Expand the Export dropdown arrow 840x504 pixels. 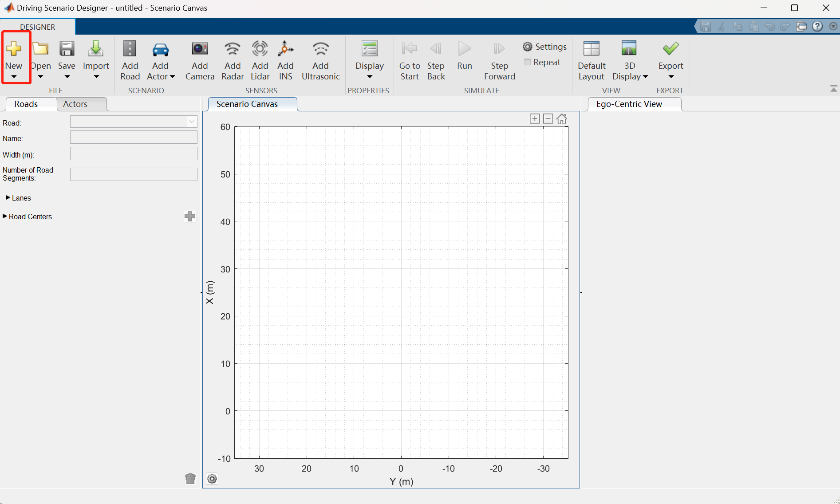(671, 77)
